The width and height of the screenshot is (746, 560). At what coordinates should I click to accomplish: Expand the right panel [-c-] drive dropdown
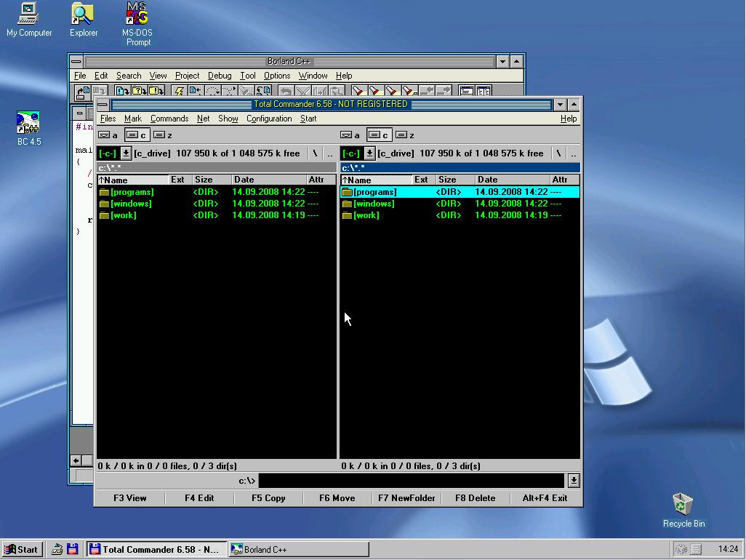pyautogui.click(x=369, y=153)
